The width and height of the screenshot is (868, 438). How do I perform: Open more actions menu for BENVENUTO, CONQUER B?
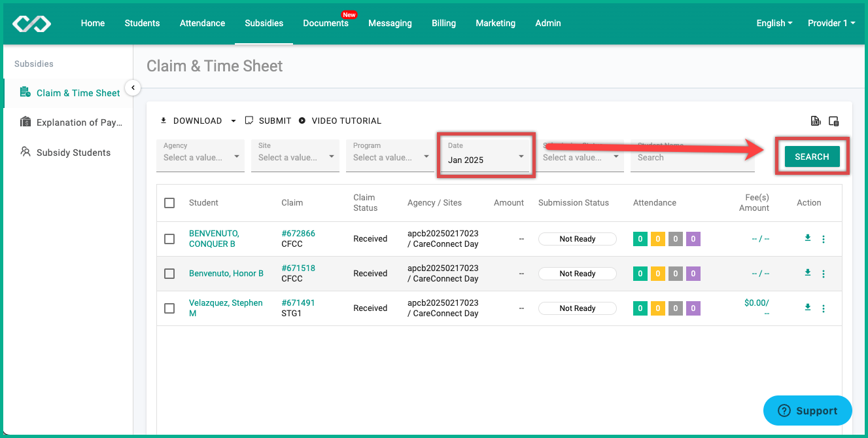823,239
